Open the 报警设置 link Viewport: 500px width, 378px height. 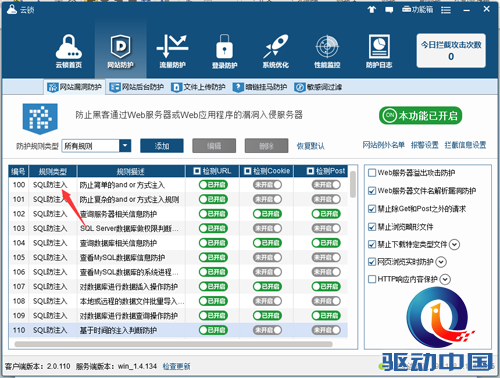click(x=425, y=145)
